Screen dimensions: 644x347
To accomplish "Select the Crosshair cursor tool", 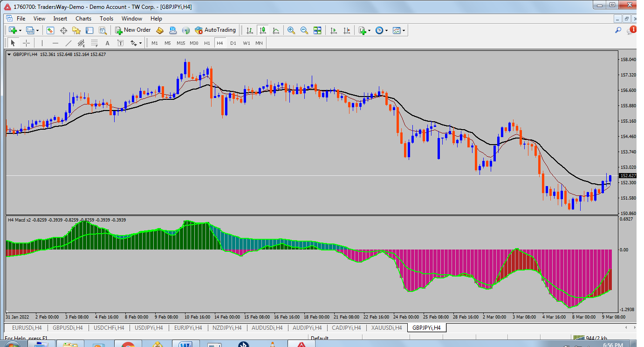I will coord(27,43).
